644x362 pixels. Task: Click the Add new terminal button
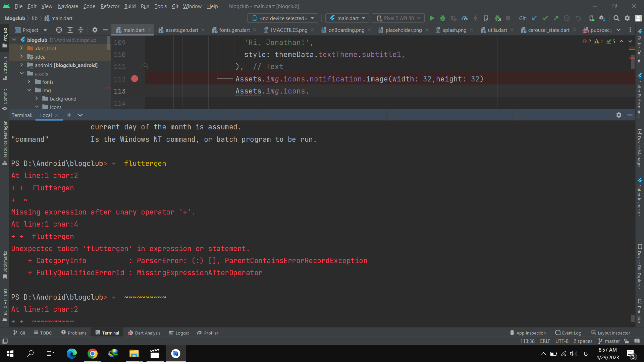click(x=69, y=115)
